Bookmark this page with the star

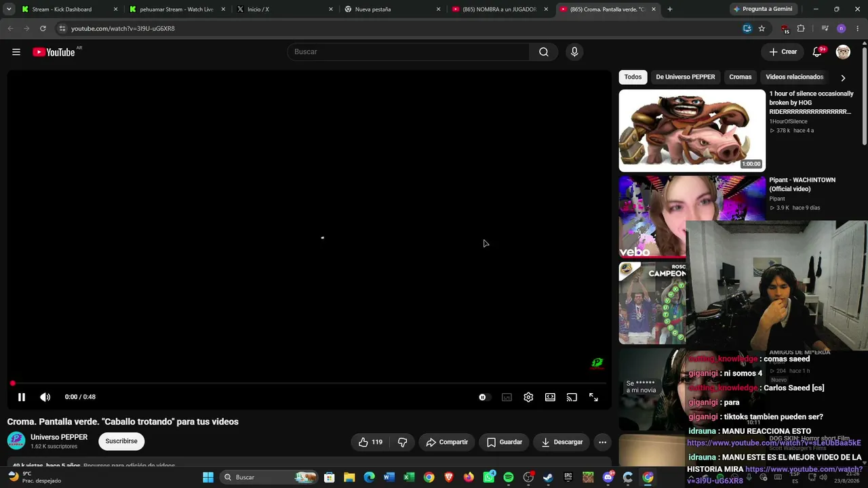(x=762, y=28)
